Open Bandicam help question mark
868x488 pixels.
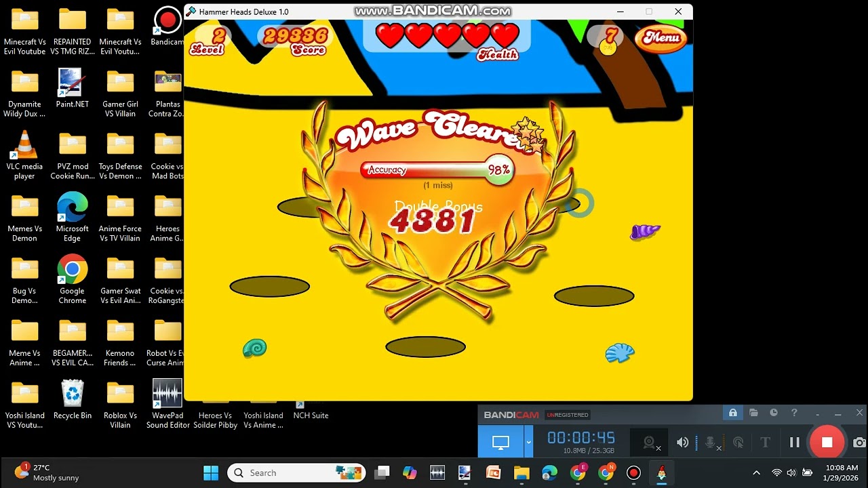pos(794,413)
